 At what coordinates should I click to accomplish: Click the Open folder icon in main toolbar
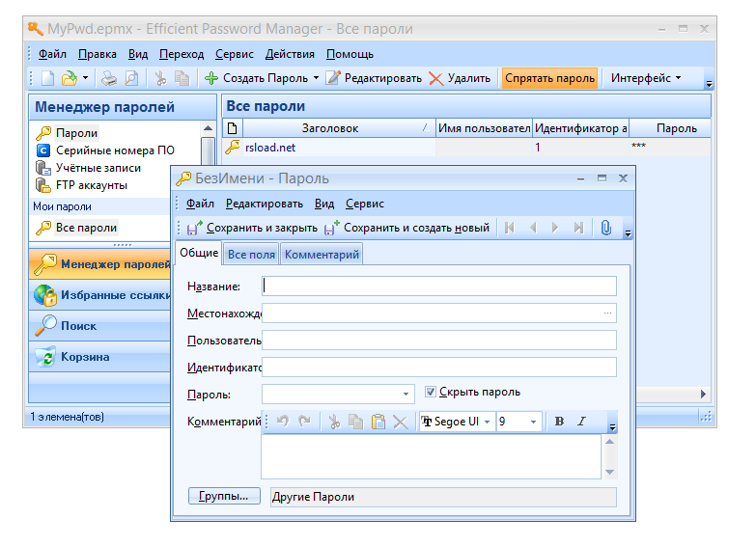pos(70,78)
